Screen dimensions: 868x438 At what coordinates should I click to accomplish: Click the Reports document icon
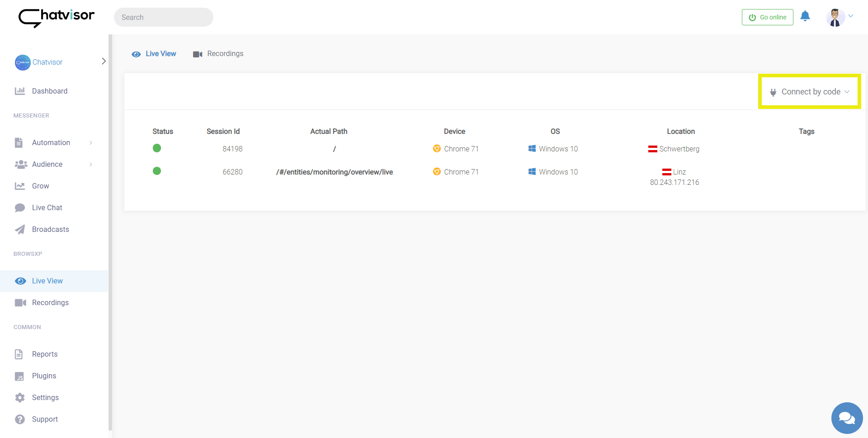pos(19,354)
